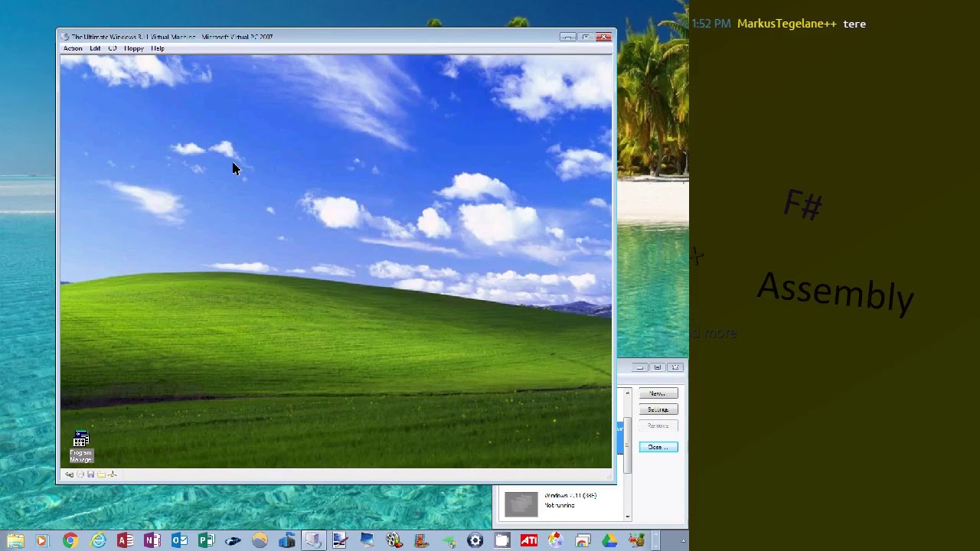Click scroll down arrow in console list
Viewport: 980px width, 551px height.
coord(628,517)
